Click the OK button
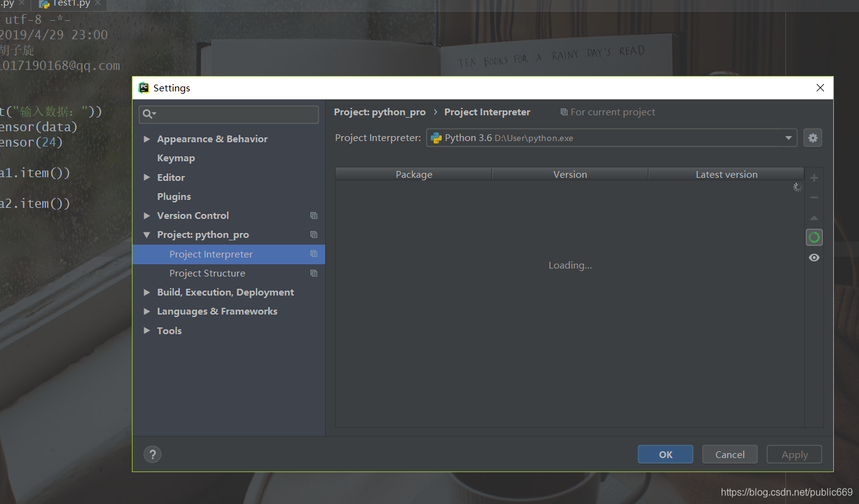This screenshot has width=859, height=504. pyautogui.click(x=666, y=454)
